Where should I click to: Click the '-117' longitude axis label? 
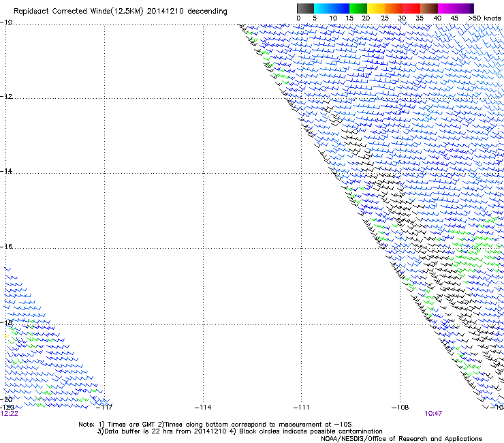[x=104, y=408]
